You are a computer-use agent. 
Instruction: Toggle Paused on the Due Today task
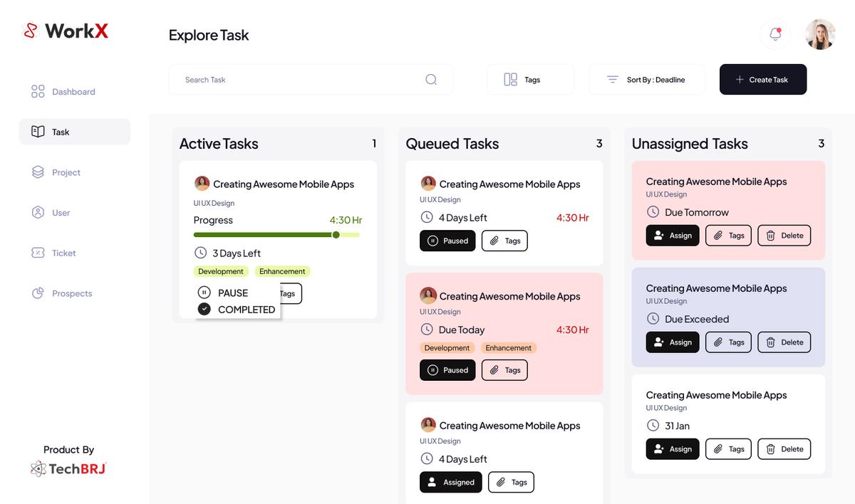(x=447, y=370)
